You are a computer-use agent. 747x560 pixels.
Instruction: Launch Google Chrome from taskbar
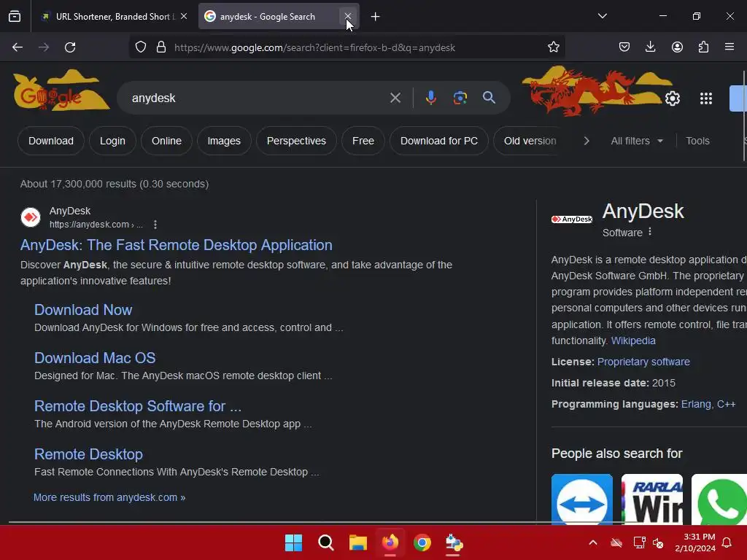coord(422,542)
